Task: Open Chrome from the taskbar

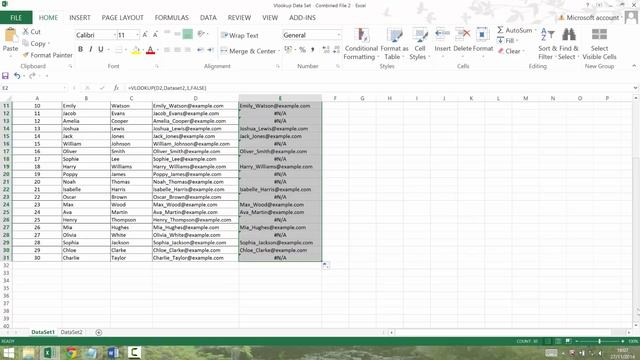Action: 72,353
